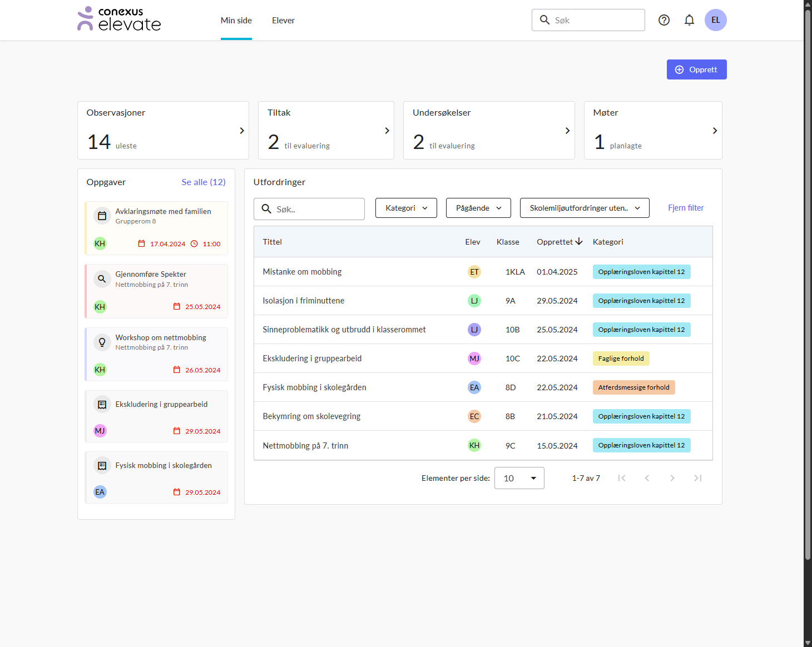Open the help question mark icon

(x=664, y=20)
